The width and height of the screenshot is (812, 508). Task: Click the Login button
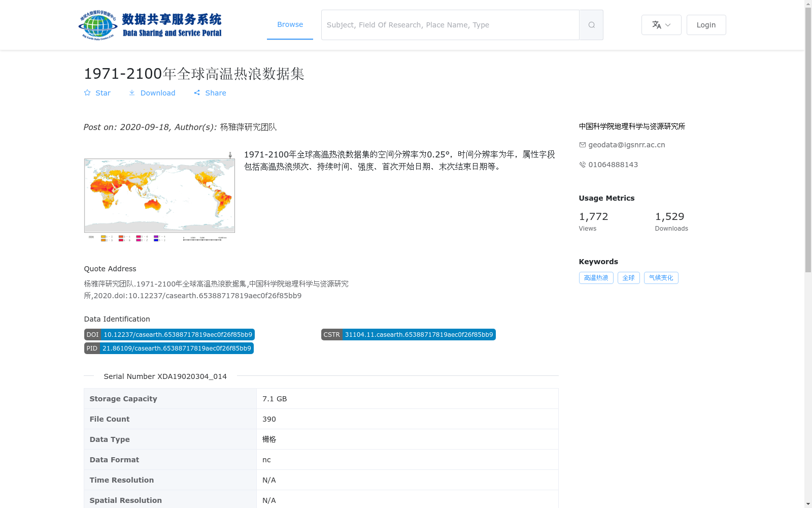(x=706, y=25)
